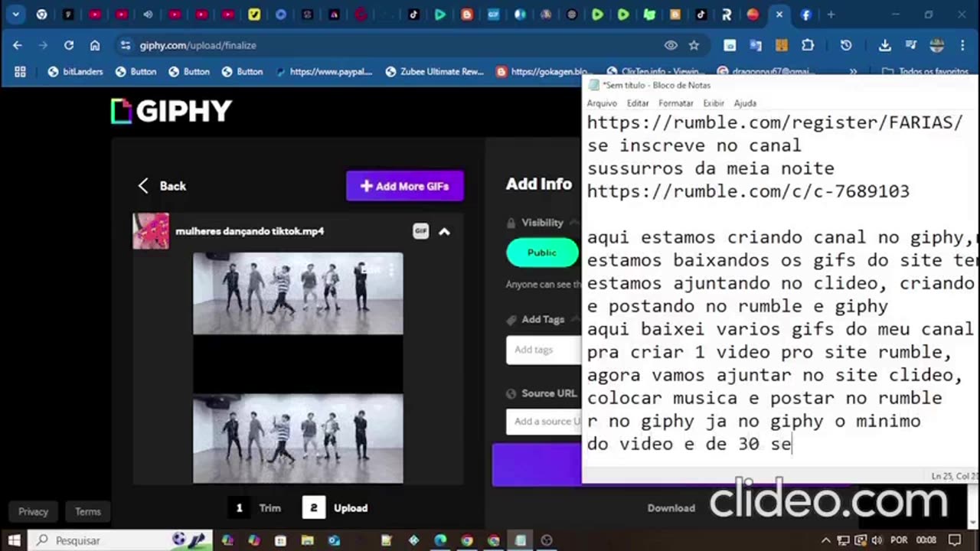Open the Privacy link
This screenshot has height=551, width=980.
click(x=33, y=511)
